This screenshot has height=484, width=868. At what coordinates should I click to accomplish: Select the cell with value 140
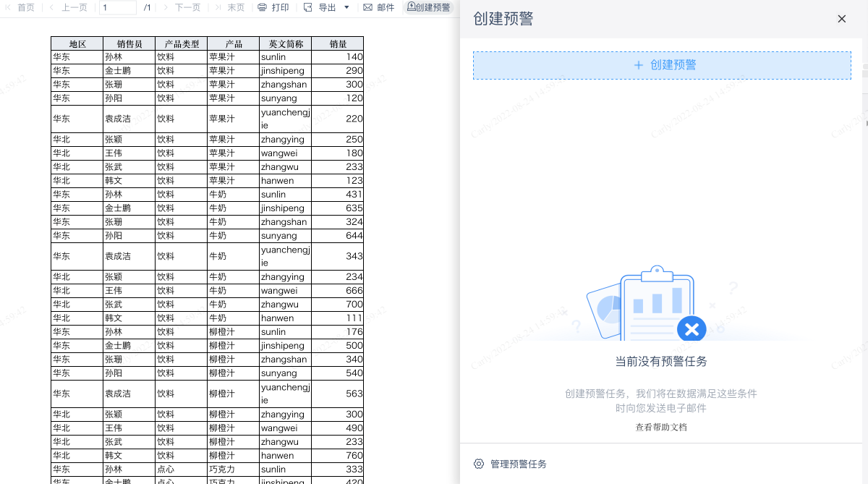[x=338, y=57]
